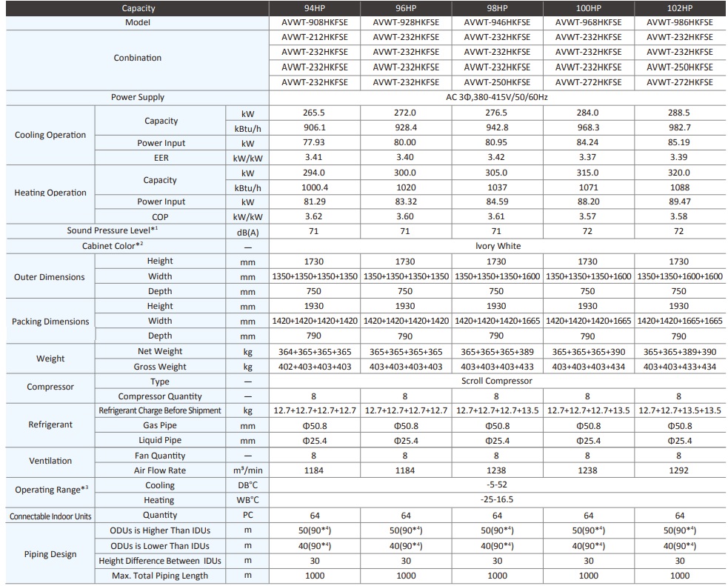Viewport: 728px width, 586px height.
Task: Select the COP value 3.57
Action: (588, 216)
